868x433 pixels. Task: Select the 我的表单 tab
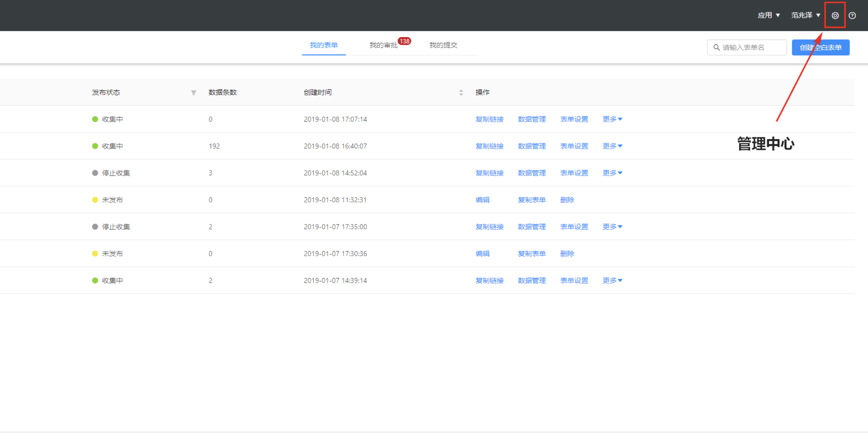(x=324, y=45)
